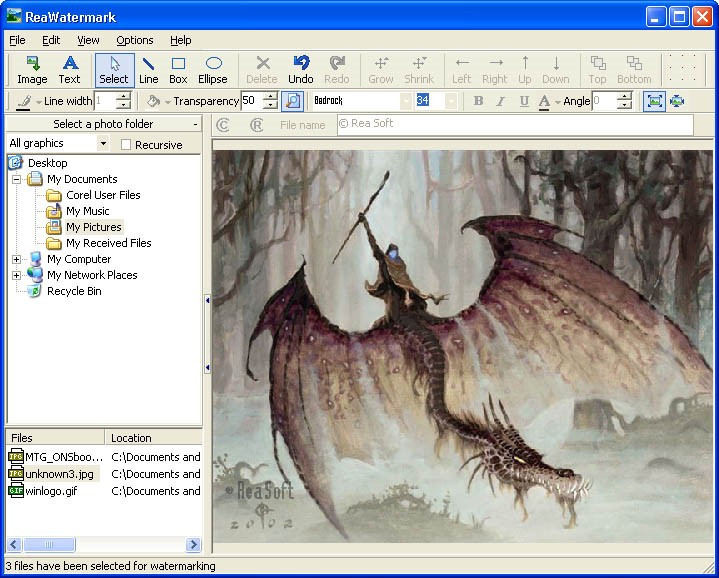Select Recycle Bin in folder tree
Viewport: 719px width, 578px height.
coord(74,292)
